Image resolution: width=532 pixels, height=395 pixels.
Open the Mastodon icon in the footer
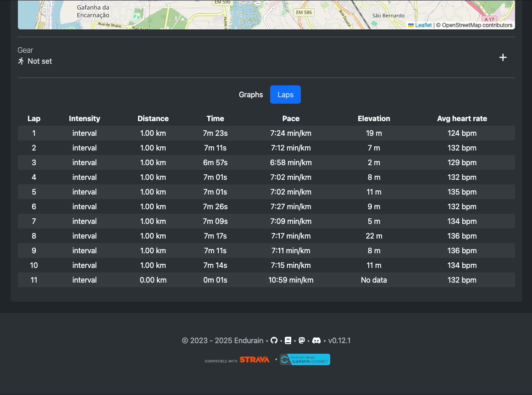click(302, 340)
